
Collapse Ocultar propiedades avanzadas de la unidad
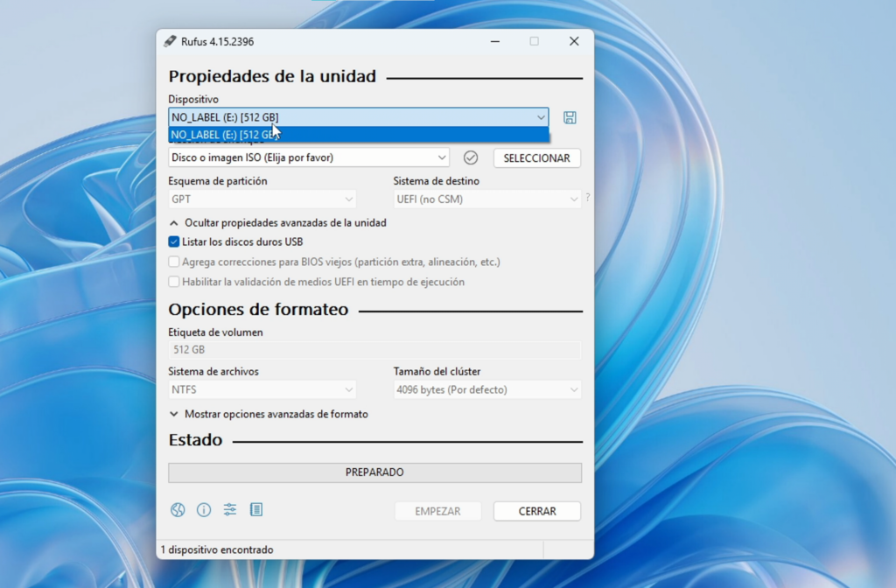pyautogui.click(x=277, y=223)
